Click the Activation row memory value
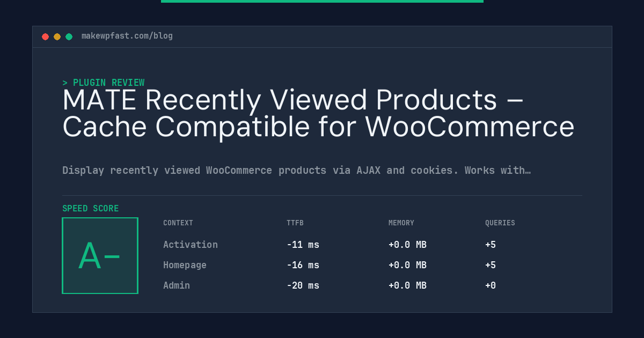 407,245
